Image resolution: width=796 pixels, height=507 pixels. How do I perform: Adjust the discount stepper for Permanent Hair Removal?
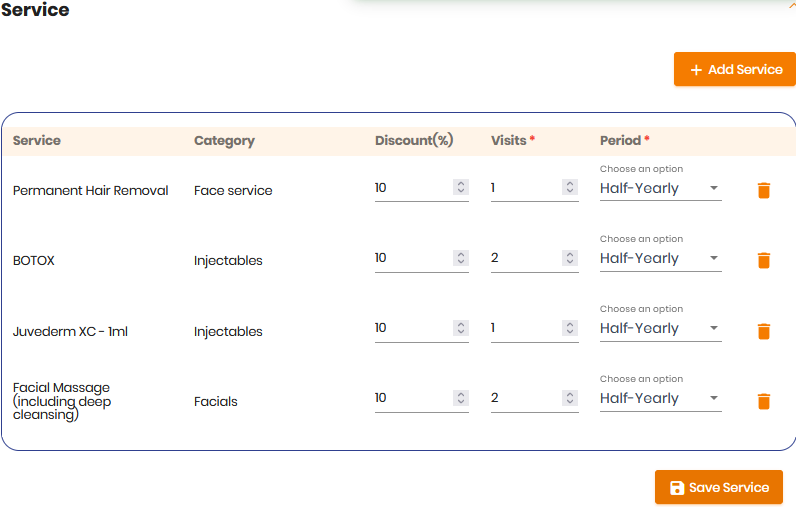point(460,187)
